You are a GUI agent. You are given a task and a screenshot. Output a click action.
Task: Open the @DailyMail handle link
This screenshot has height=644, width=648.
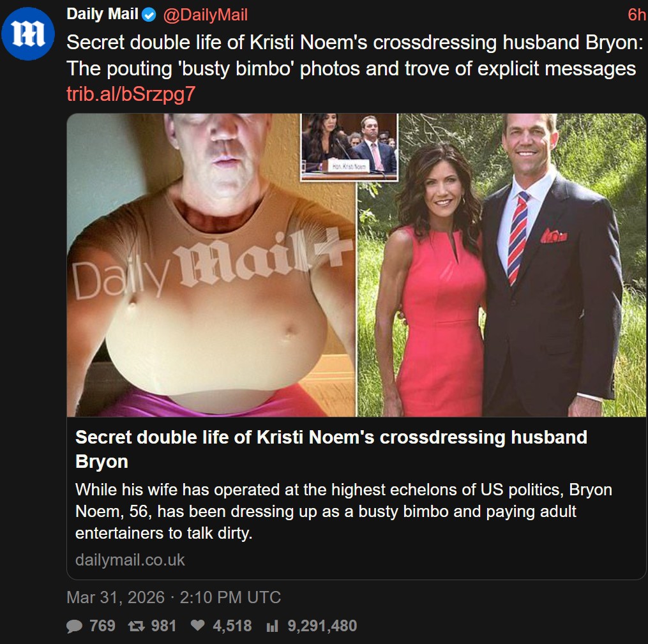click(x=206, y=15)
